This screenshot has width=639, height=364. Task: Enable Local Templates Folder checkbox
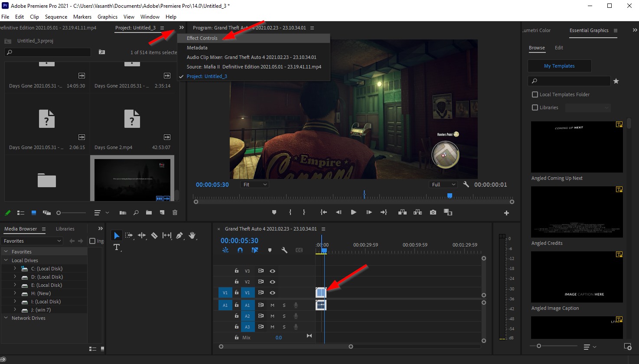click(535, 94)
